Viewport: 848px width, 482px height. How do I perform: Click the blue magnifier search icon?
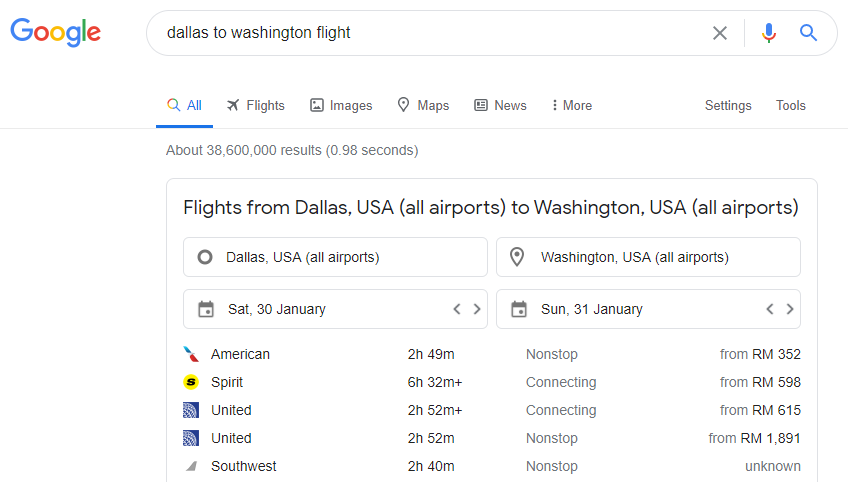[x=809, y=33]
